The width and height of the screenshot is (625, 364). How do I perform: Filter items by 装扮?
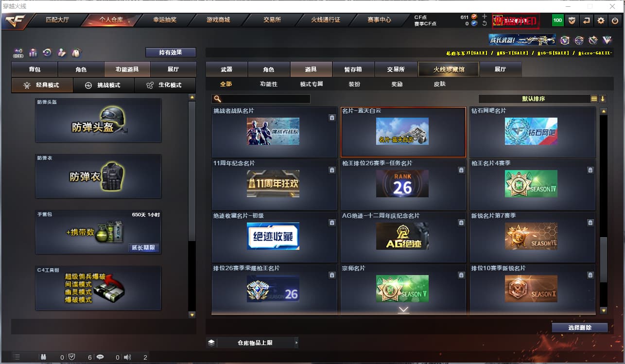coord(354,84)
